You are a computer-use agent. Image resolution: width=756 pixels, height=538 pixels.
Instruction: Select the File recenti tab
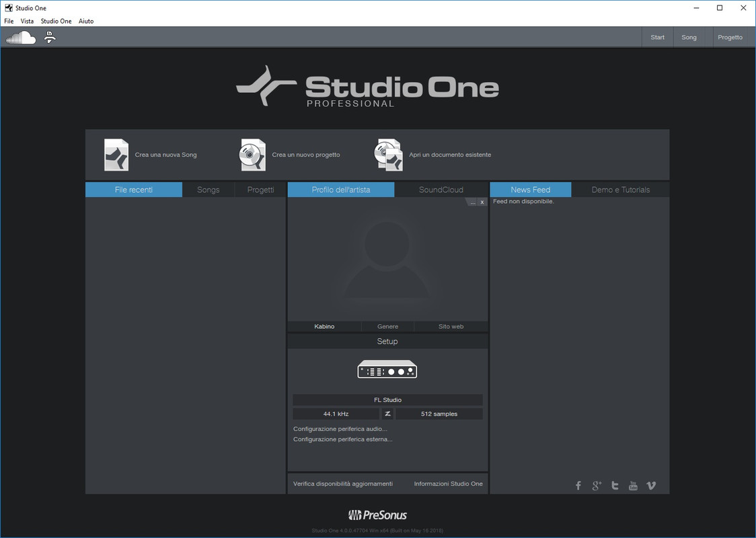134,190
